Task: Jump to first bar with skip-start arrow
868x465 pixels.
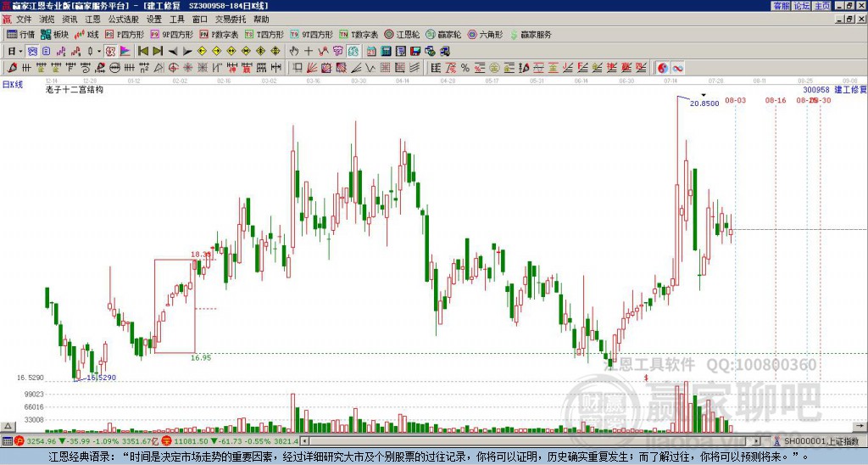Action: (143, 52)
